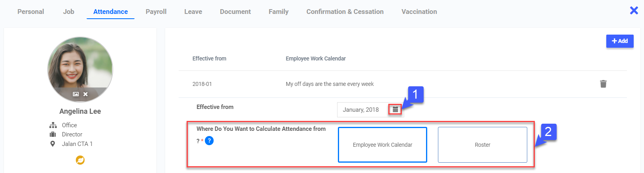Click the briefcase icon next to Director
The image size is (644, 173).
(53, 134)
